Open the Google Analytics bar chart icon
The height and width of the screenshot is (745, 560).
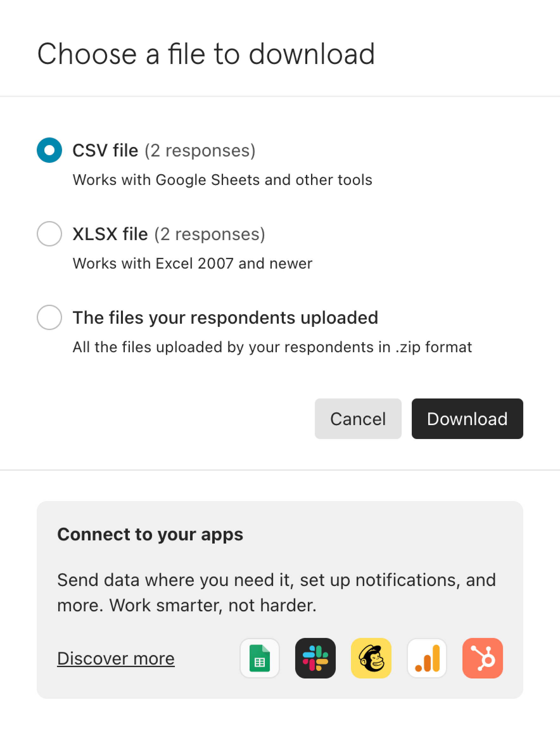click(427, 658)
